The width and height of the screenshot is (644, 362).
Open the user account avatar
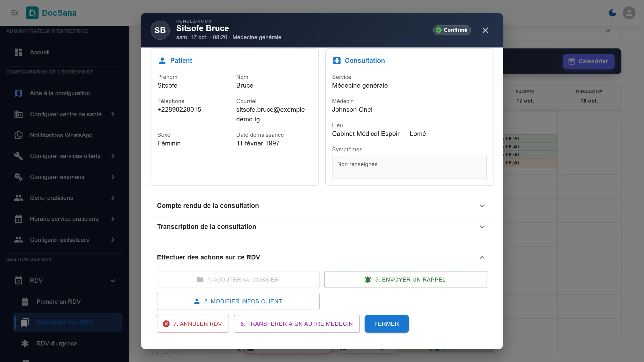pos(629,13)
